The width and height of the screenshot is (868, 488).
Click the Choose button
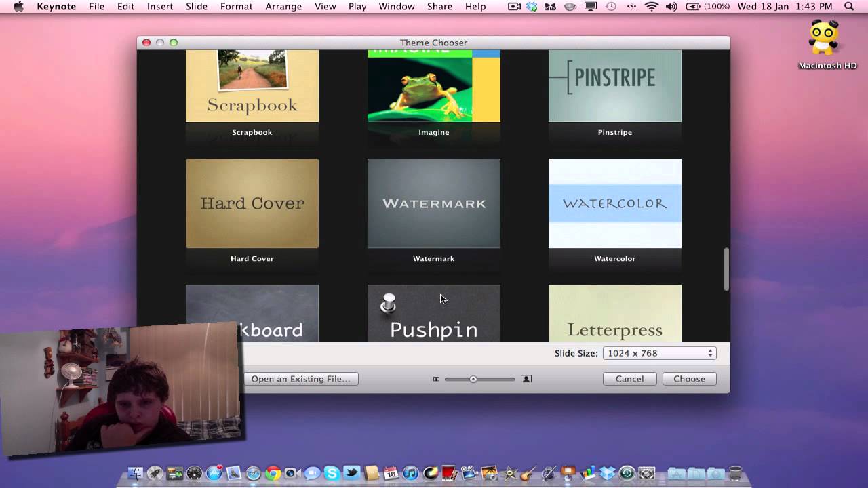tap(689, 379)
